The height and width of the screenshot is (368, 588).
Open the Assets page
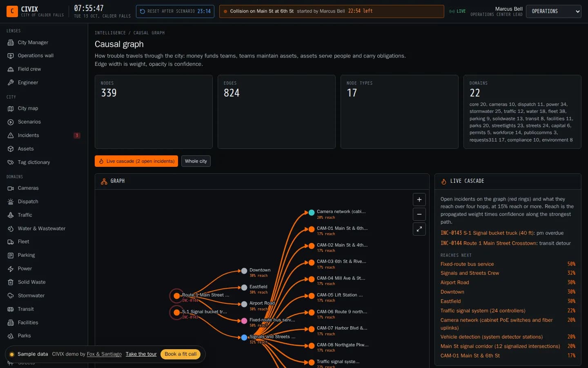[x=44, y=149]
